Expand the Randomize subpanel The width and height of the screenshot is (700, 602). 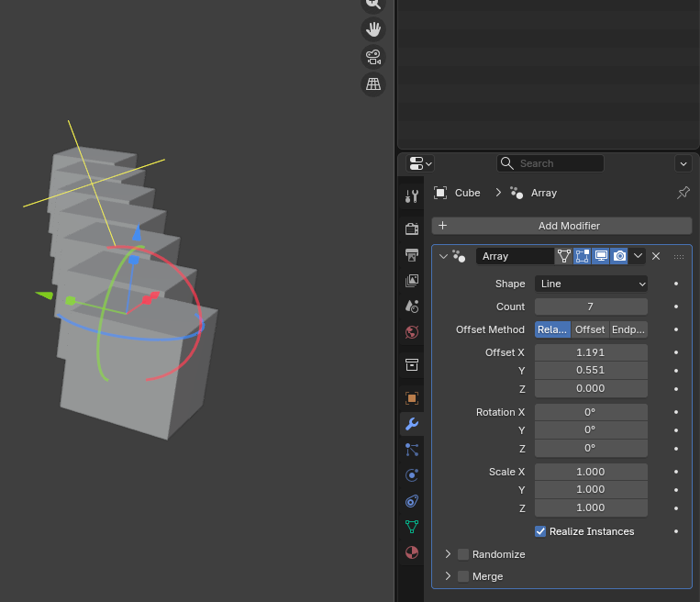click(x=448, y=554)
